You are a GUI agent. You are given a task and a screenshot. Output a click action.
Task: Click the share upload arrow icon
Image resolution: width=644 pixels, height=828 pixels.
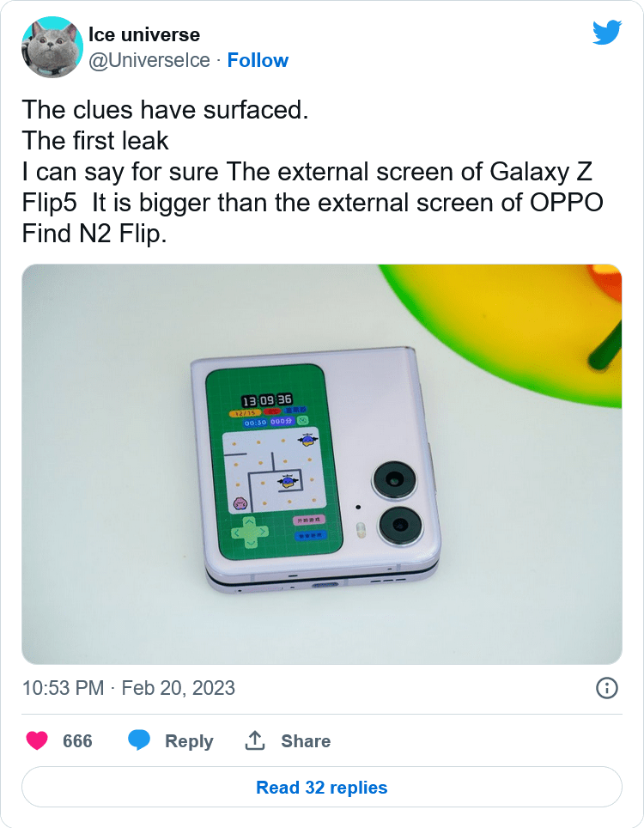point(254,740)
